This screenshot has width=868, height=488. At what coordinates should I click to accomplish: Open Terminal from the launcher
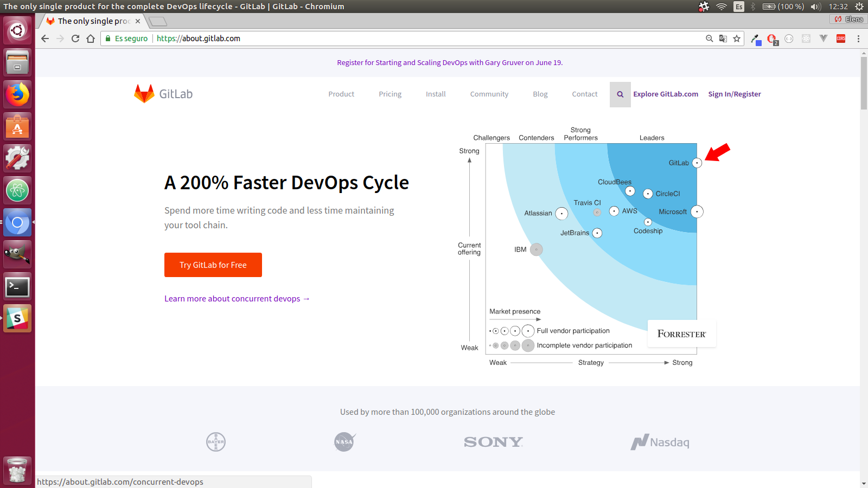(x=17, y=286)
